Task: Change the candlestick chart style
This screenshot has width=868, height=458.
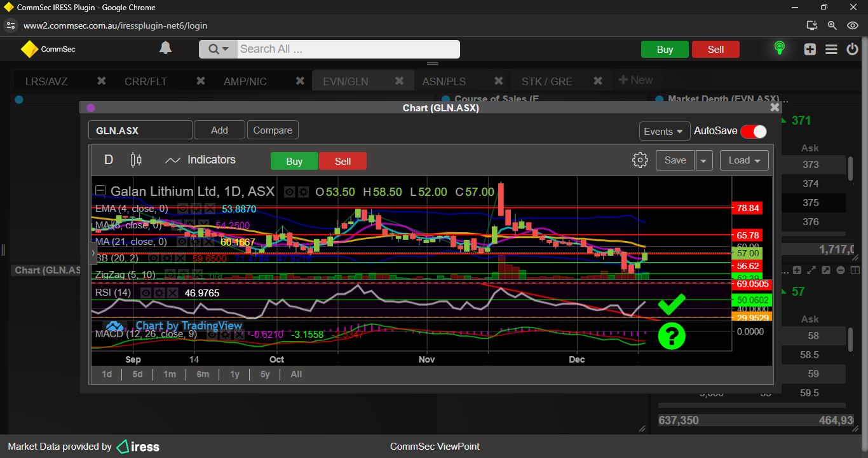Action: pos(136,160)
